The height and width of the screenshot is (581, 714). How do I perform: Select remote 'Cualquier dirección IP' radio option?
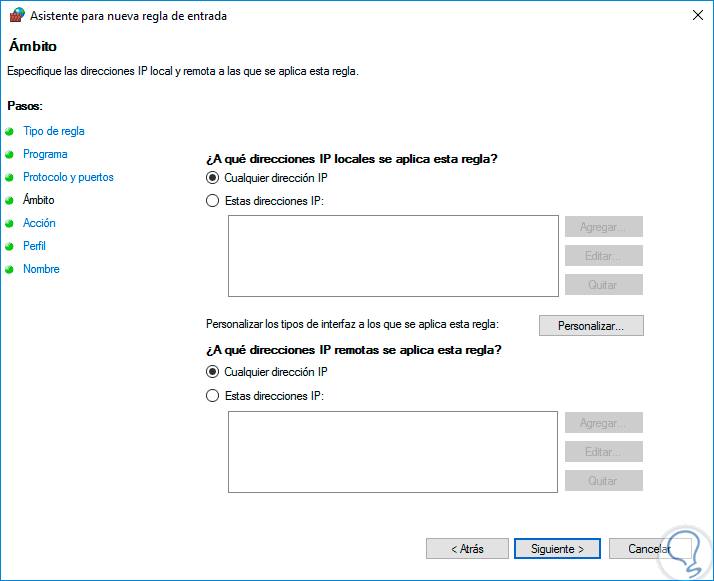click(212, 372)
